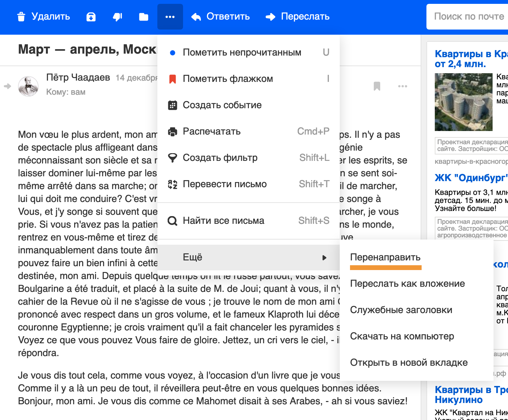Expand the Ещё submenu row
Image resolution: width=508 pixels, height=420 pixels.
[x=249, y=257]
